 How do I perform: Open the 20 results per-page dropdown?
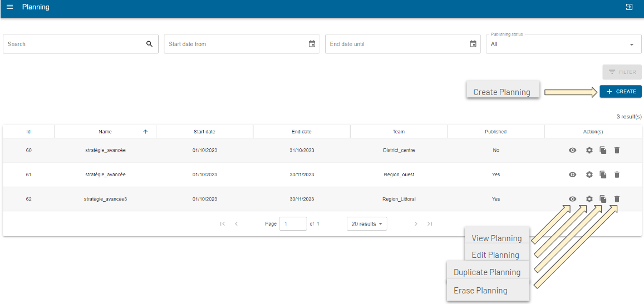click(x=367, y=223)
